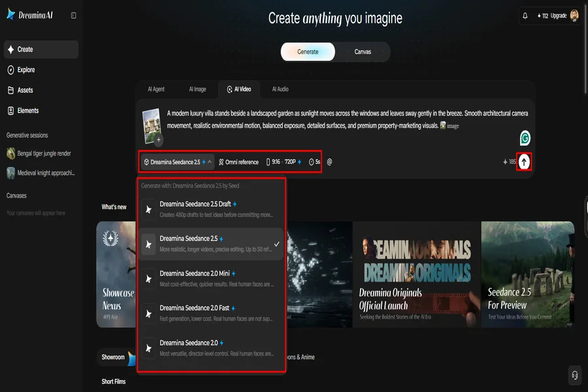Click the @ mention icon
588x392 pixels.
[x=329, y=162]
